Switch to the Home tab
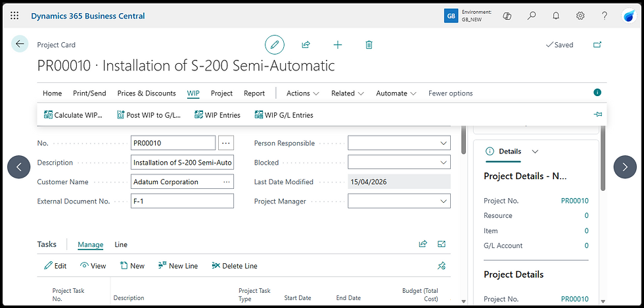Image resolution: width=644 pixels, height=308 pixels. click(x=52, y=93)
